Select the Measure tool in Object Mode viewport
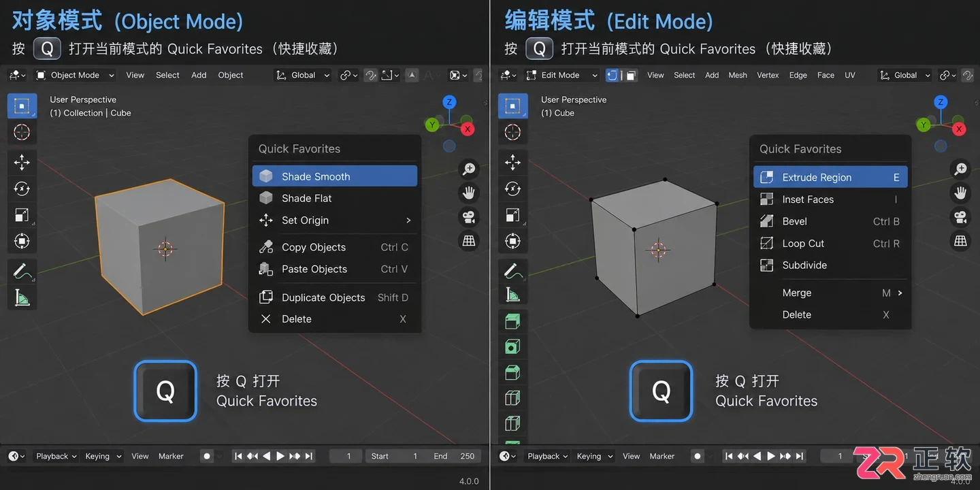Viewport: 980px width, 490px height. point(22,297)
